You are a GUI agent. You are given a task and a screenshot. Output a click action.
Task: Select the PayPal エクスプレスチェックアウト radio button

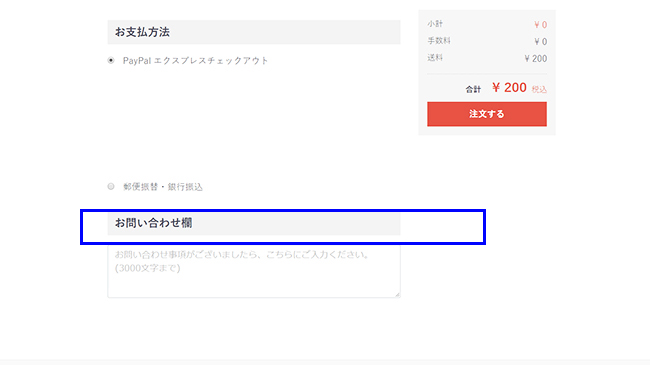[111, 61]
